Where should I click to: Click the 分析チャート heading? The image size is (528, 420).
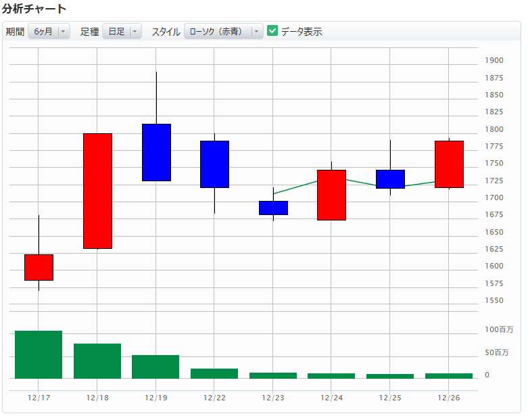(x=34, y=9)
